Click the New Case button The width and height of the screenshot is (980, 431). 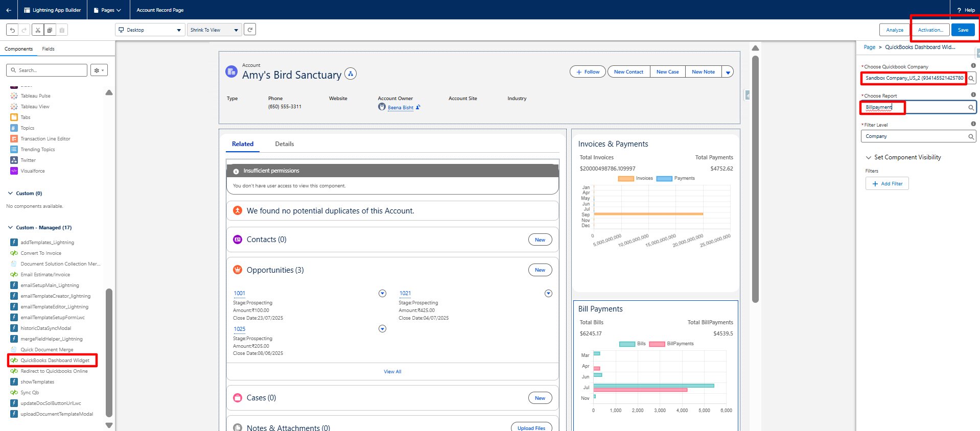[668, 72]
